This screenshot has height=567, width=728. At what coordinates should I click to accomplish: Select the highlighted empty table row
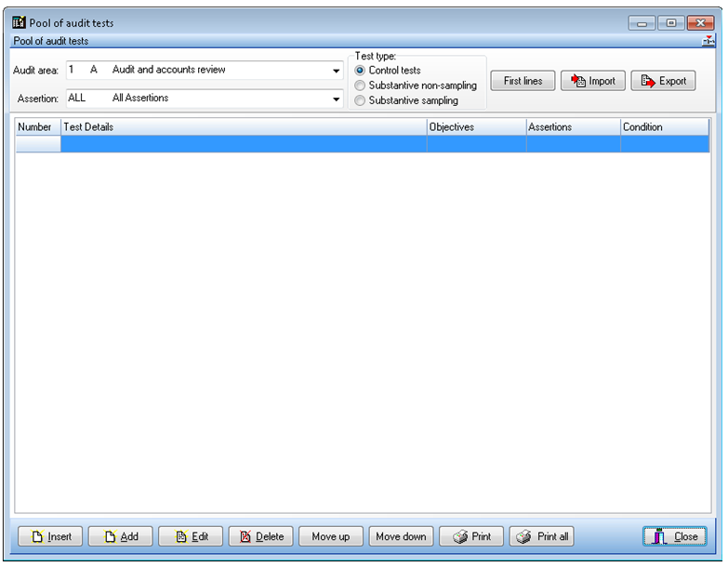pyautogui.click(x=363, y=144)
